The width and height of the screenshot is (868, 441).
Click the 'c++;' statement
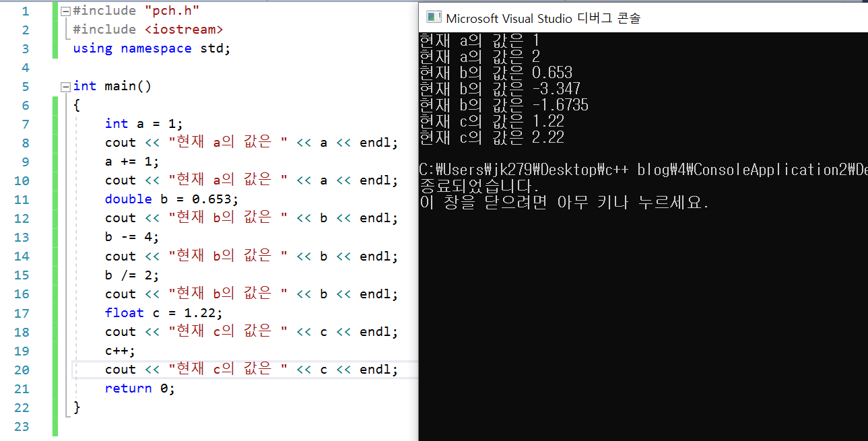click(121, 351)
